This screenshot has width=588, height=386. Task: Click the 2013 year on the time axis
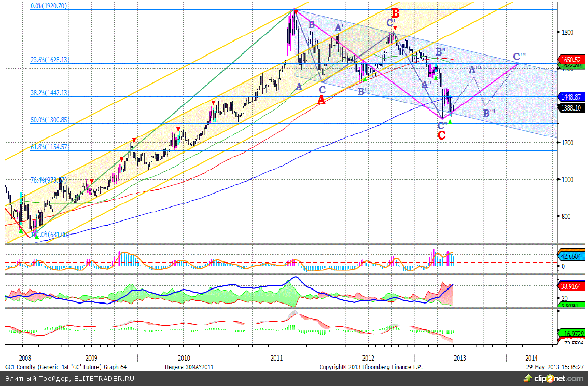pyautogui.click(x=459, y=358)
